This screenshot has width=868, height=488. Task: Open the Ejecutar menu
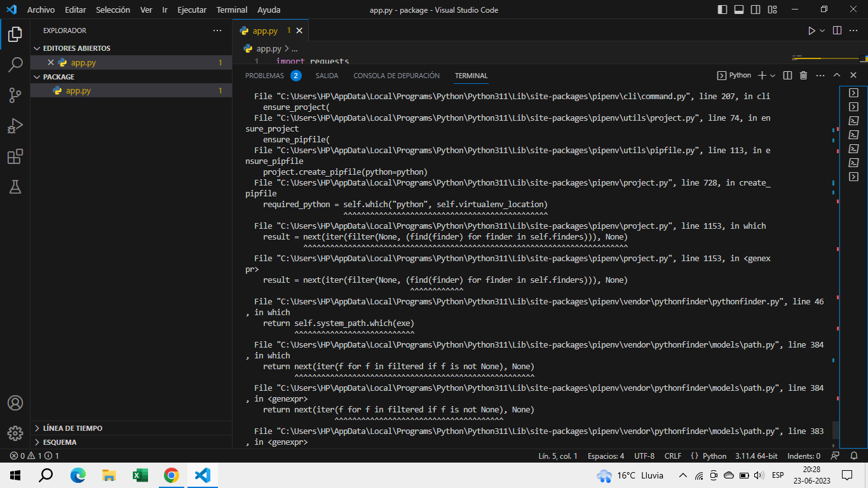(x=192, y=10)
